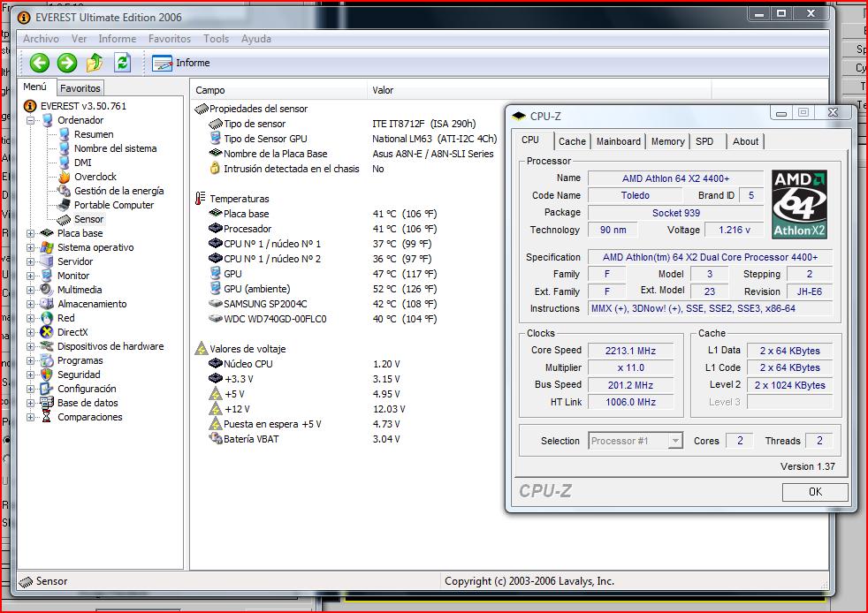Click the Seguridad shield icon
The image size is (868, 613).
click(47, 375)
